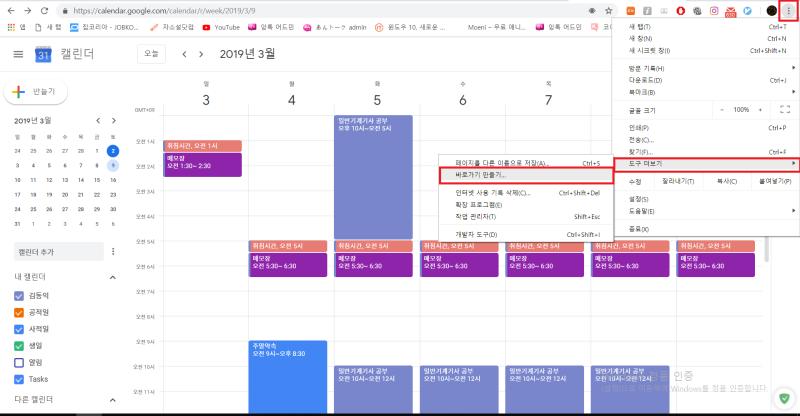
Task: Select 바로가기 만들기... in the submenu
Action: pyautogui.click(x=526, y=175)
